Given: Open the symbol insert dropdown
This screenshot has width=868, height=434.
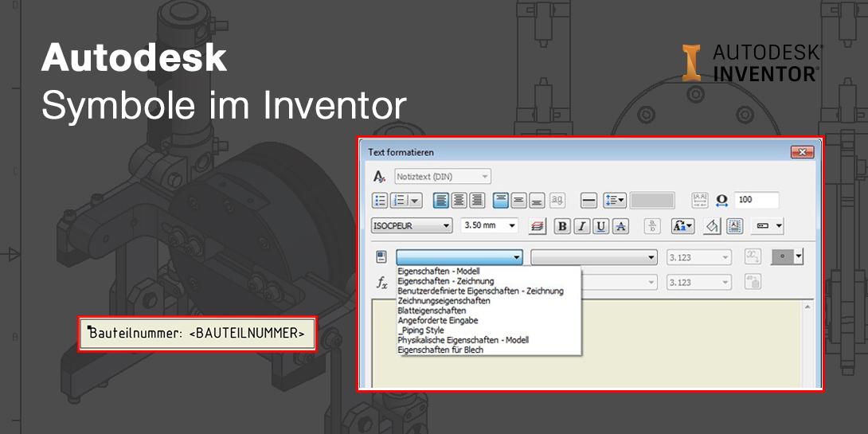Looking at the screenshot, I should [767, 226].
